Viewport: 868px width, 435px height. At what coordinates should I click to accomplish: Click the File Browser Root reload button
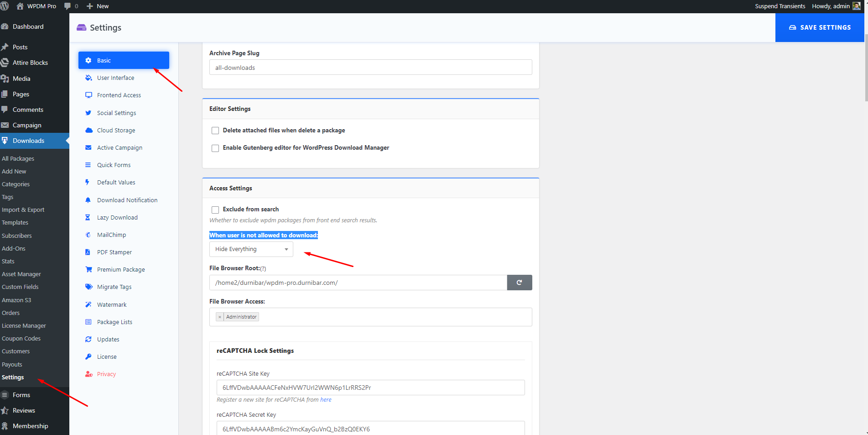click(x=520, y=283)
